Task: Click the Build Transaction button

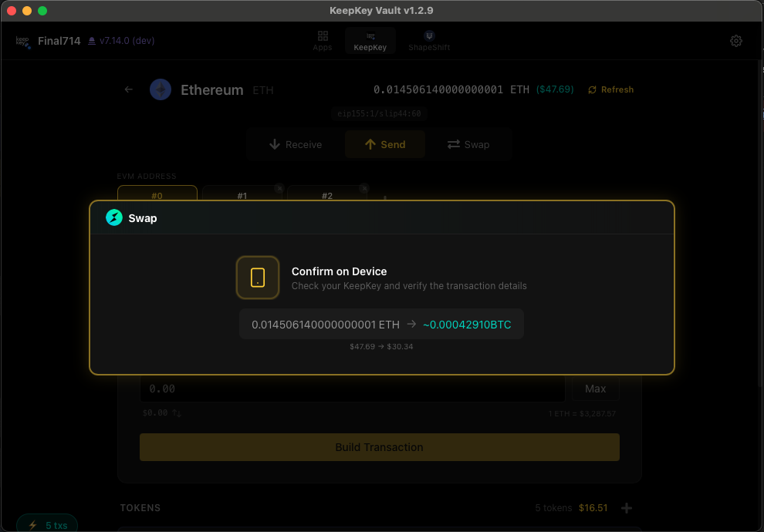Action: (x=379, y=447)
